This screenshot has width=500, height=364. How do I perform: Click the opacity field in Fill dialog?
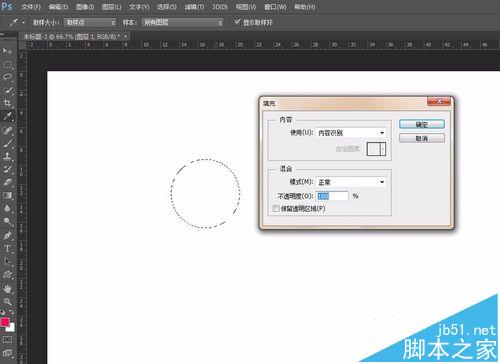click(332, 196)
